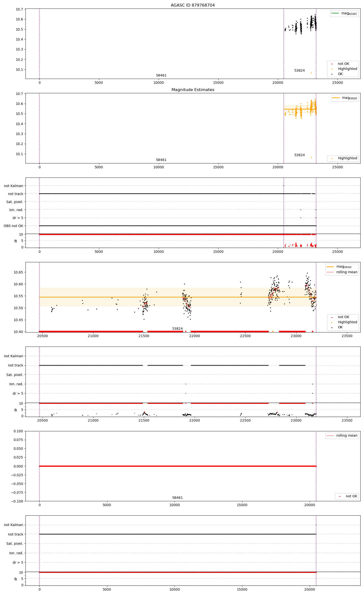Click the orange outlier point near 10.07 in the top plot
This screenshot has height=595, width=364.
311,73
